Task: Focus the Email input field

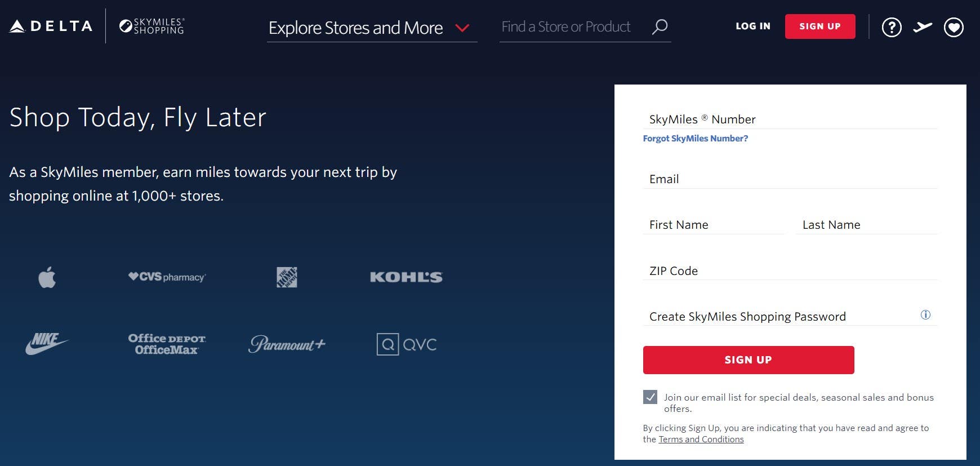Action: coord(790,179)
